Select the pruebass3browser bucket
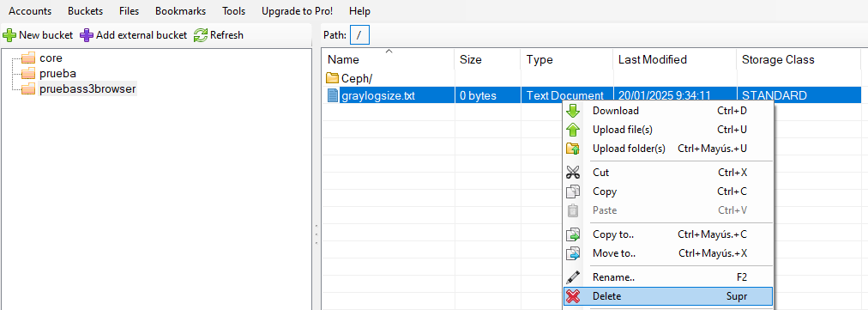Image resolution: width=868 pixels, height=310 pixels. point(87,88)
